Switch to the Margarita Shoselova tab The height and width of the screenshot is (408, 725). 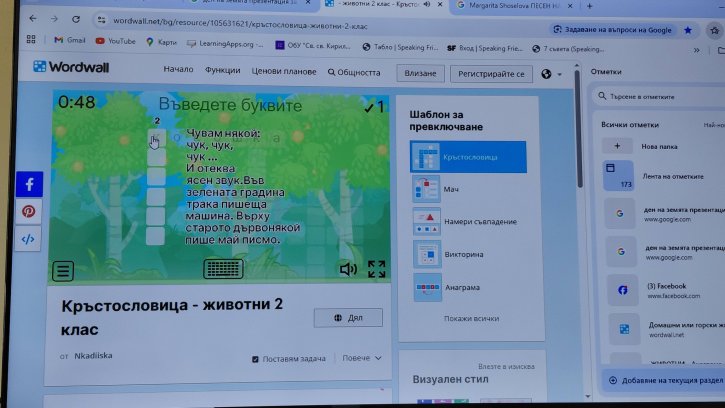(x=513, y=6)
